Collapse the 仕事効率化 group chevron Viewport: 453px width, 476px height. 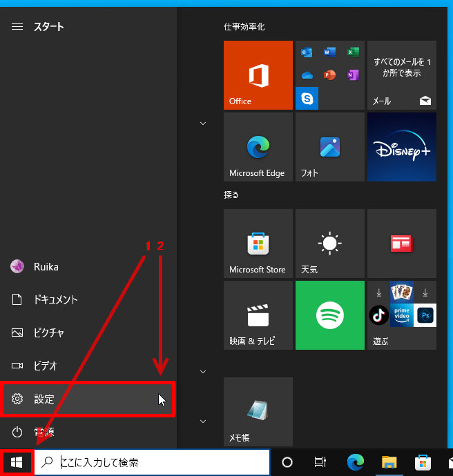pos(203,123)
